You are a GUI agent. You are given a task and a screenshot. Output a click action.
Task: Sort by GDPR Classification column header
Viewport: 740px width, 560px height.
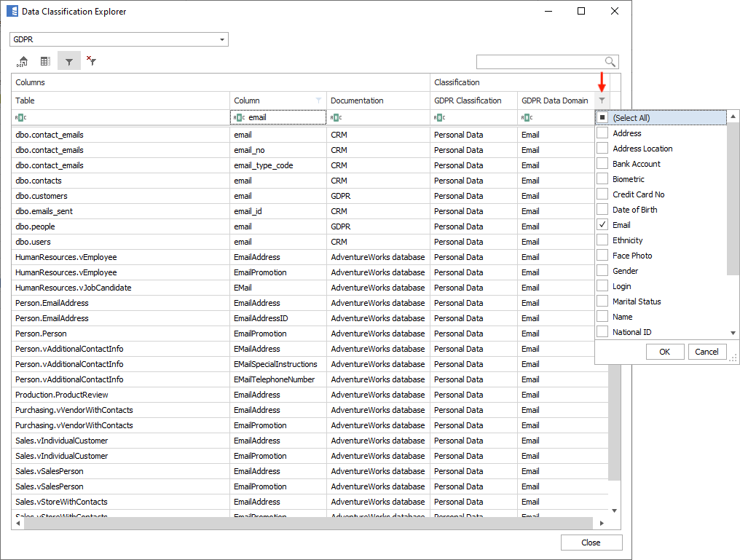(x=468, y=100)
